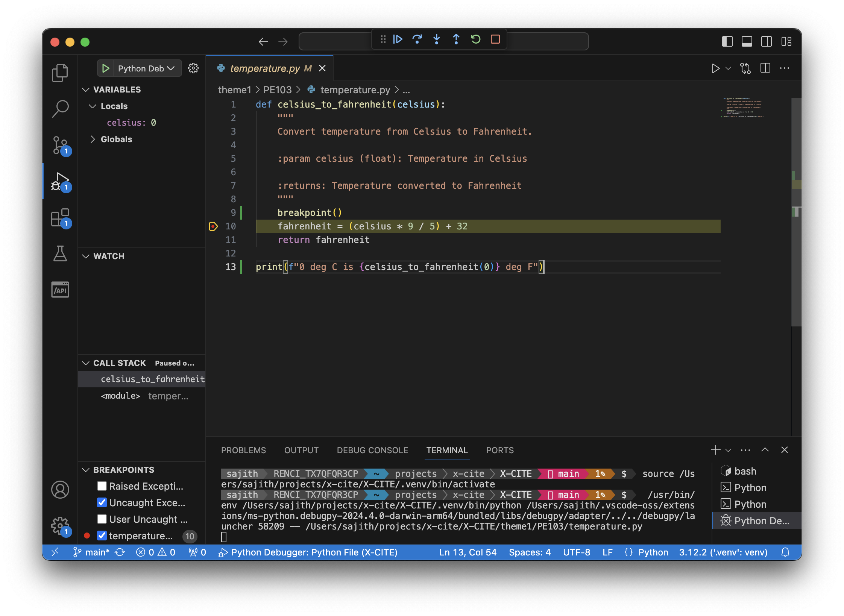This screenshot has height=616, width=844.
Task: Stop debugging with the red square
Action: (495, 39)
